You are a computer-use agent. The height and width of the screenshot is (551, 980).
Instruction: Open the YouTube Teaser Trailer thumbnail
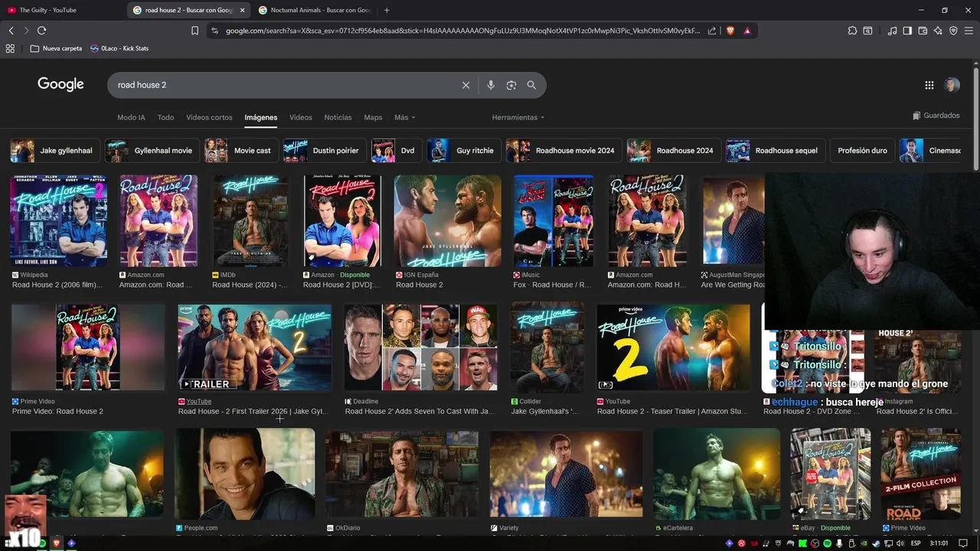(x=674, y=347)
